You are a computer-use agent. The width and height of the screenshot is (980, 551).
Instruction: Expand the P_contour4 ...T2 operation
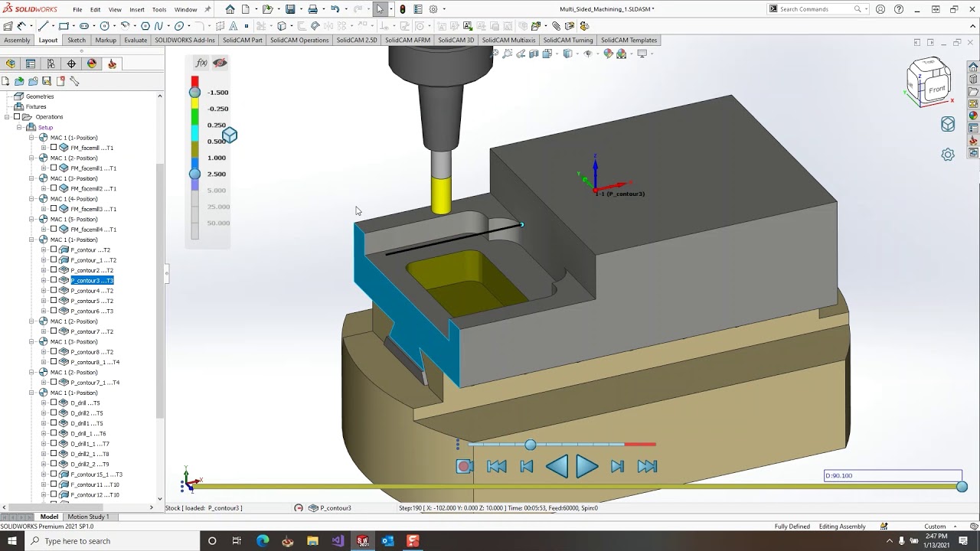(44, 291)
